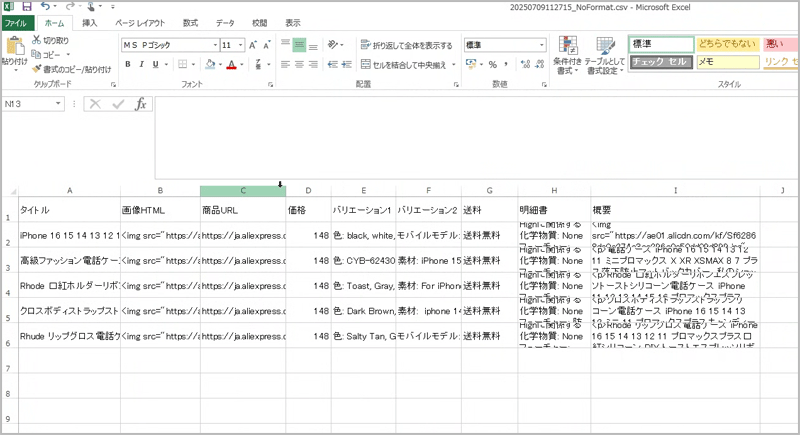
Task: Align text to the right
Action: coord(313,64)
